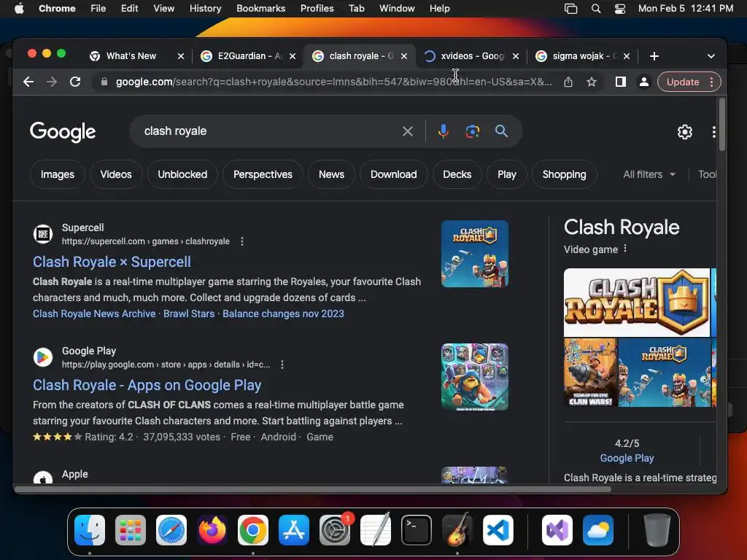
Task: Open Clash Royale Apps on Google Play
Action: click(147, 385)
